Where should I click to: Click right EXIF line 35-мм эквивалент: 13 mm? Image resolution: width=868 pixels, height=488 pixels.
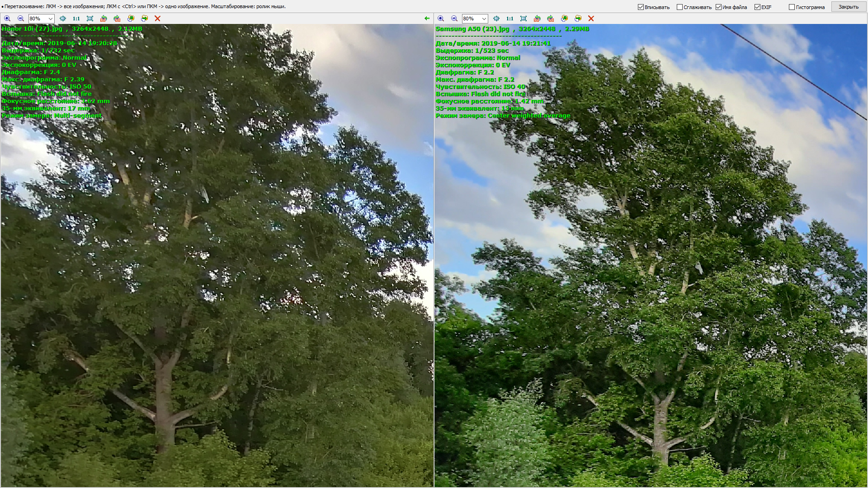coord(480,108)
